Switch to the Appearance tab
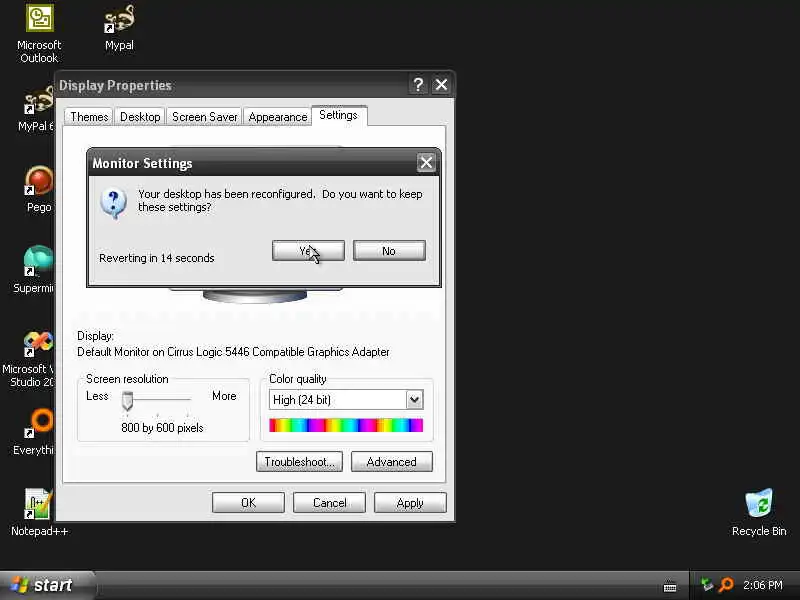Image resolution: width=800 pixels, height=600 pixels. tap(278, 117)
